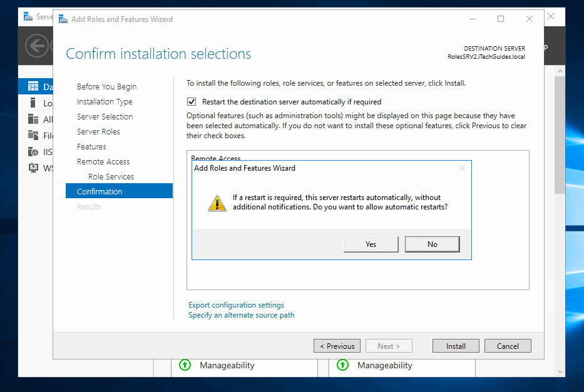Viewport: 584px width, 392px height.
Task: Click Specify an alternate source path
Action: point(241,315)
